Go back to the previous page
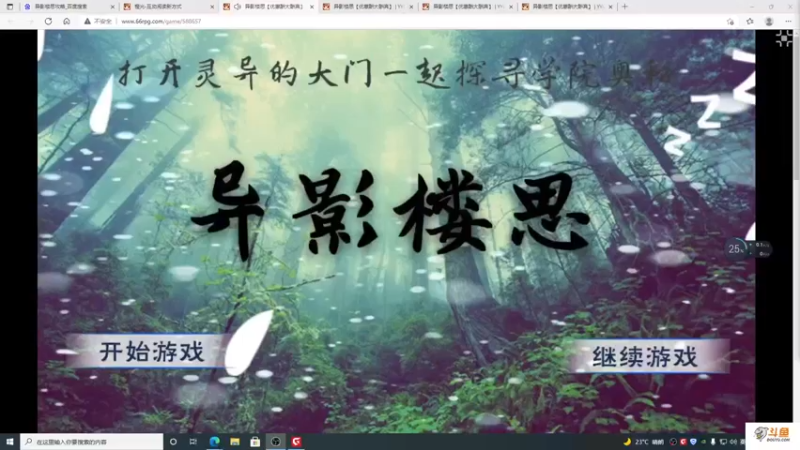This screenshot has height=450, width=800. [11, 21]
